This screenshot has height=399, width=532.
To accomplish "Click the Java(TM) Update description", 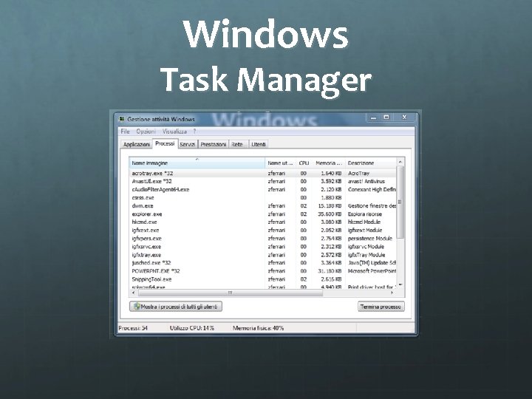I will [372, 262].
